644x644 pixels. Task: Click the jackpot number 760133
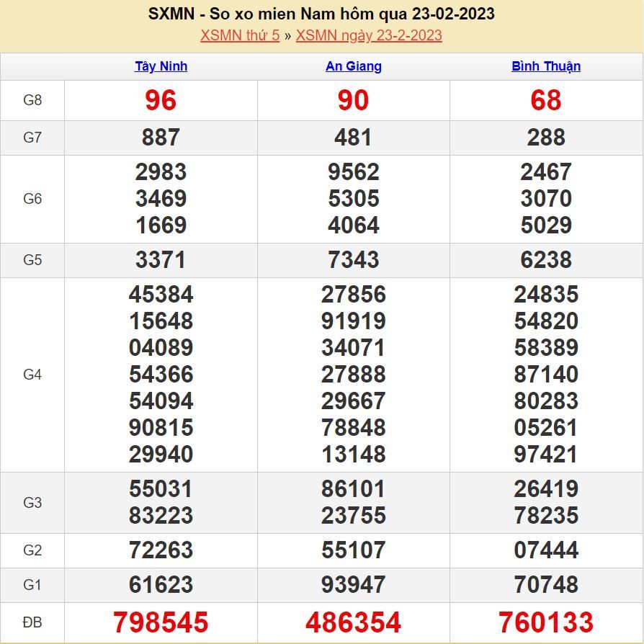click(546, 622)
